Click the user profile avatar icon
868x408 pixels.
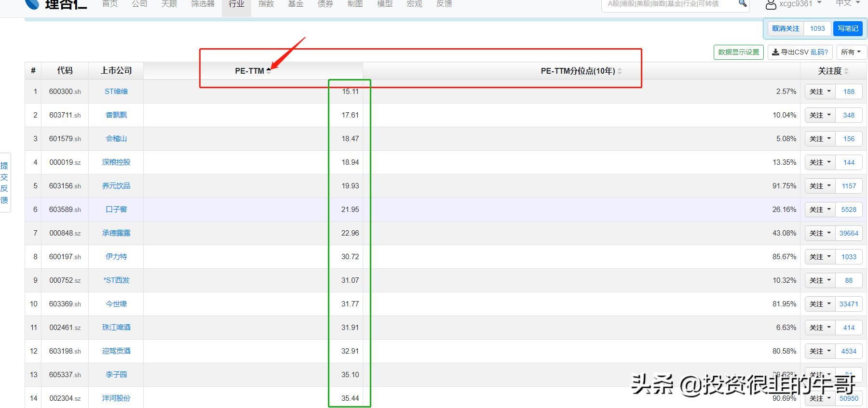[771, 4]
